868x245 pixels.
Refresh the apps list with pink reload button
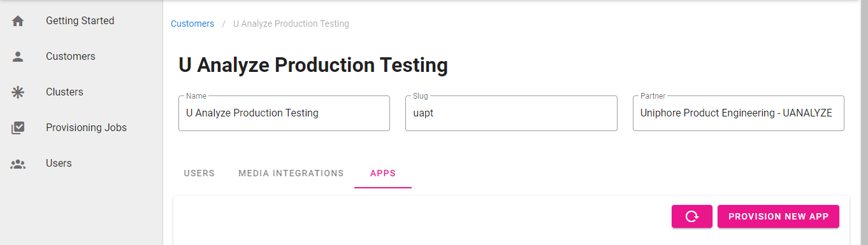click(692, 216)
